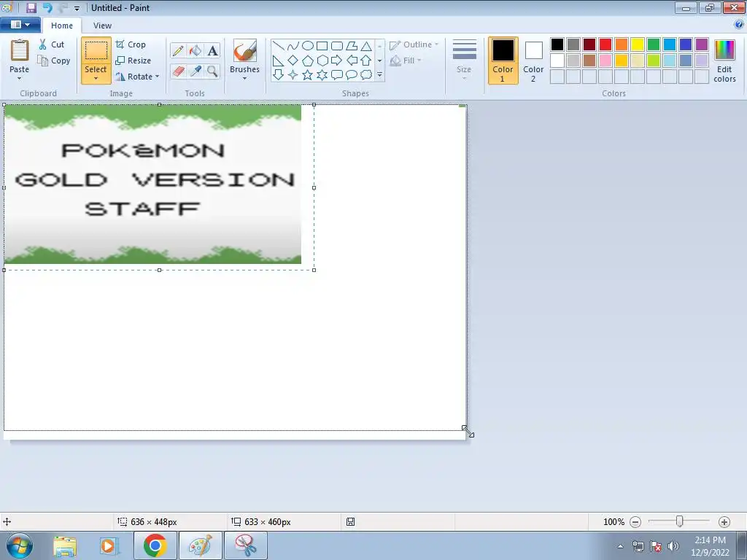Viewport: 747px width, 560px height.
Task: Open the Paint application menu button
Action: [x=20, y=25]
